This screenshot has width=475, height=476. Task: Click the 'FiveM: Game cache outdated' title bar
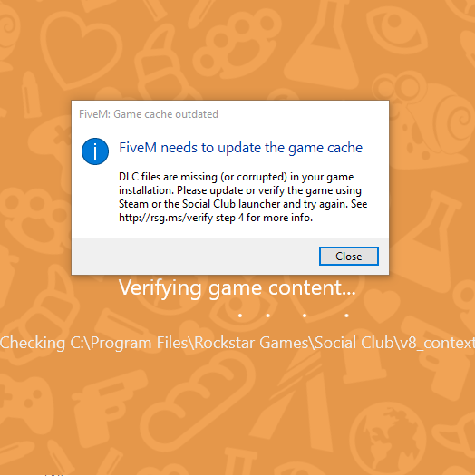(x=230, y=114)
